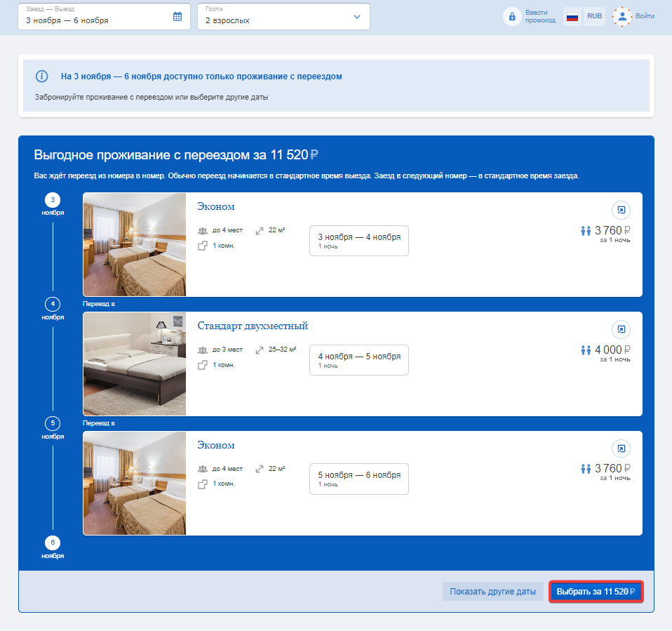672x631 pixels.
Task: Open the Эконом title for 5–6 ноября
Action: pos(215,445)
